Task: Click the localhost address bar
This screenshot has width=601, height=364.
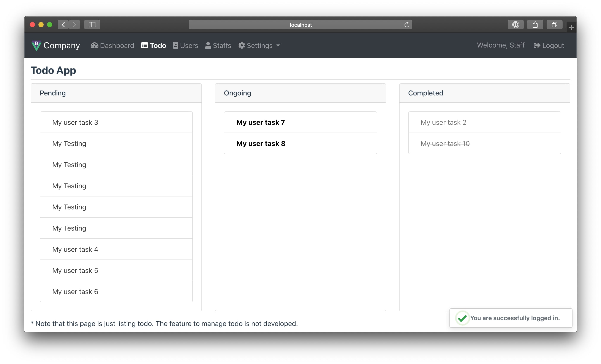Action: pos(300,25)
